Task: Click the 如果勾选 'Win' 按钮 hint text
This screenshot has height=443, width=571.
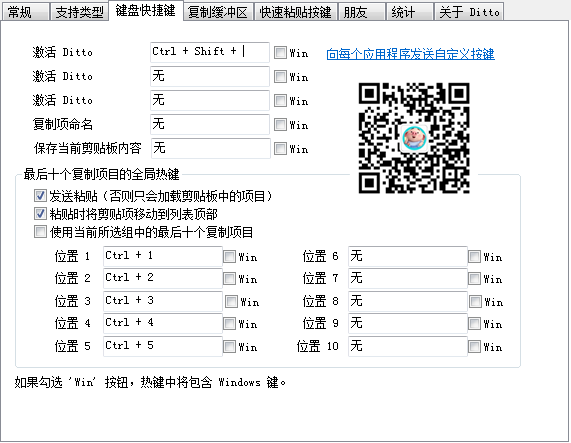Action: coord(150,383)
